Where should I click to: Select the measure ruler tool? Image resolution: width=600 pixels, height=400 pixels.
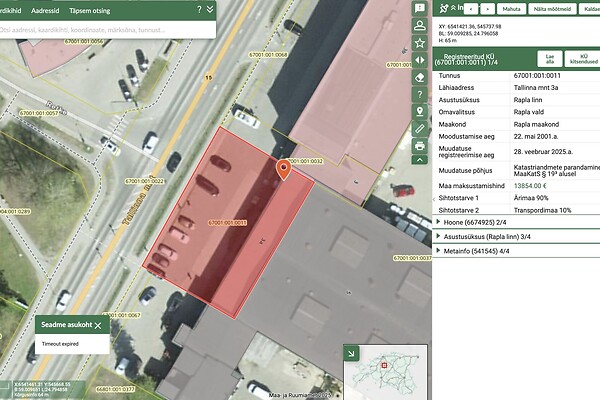419,129
